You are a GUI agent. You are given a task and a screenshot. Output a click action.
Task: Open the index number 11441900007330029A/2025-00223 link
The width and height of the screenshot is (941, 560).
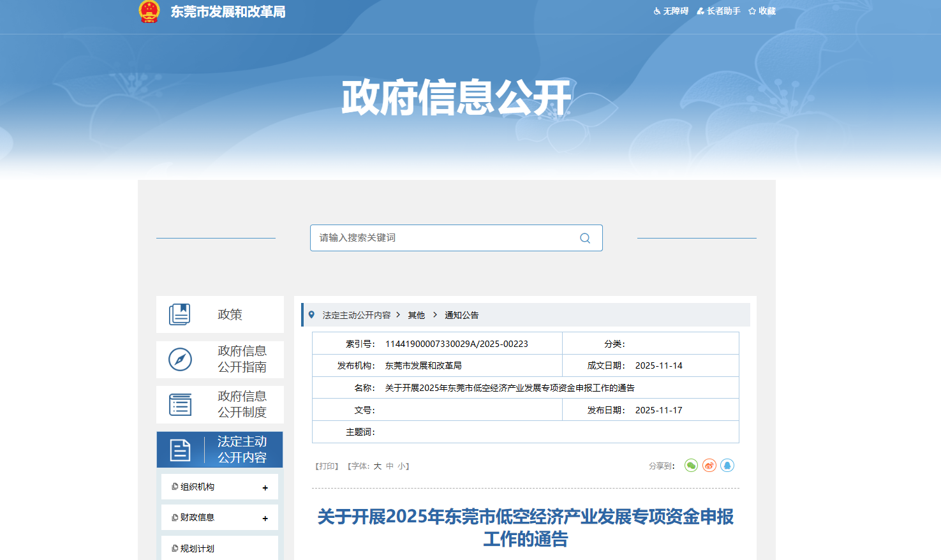pyautogui.click(x=458, y=343)
